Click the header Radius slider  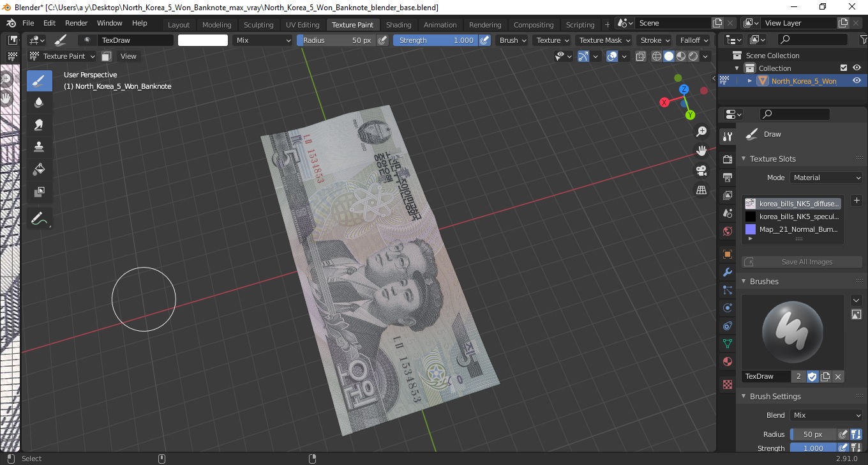click(x=336, y=40)
